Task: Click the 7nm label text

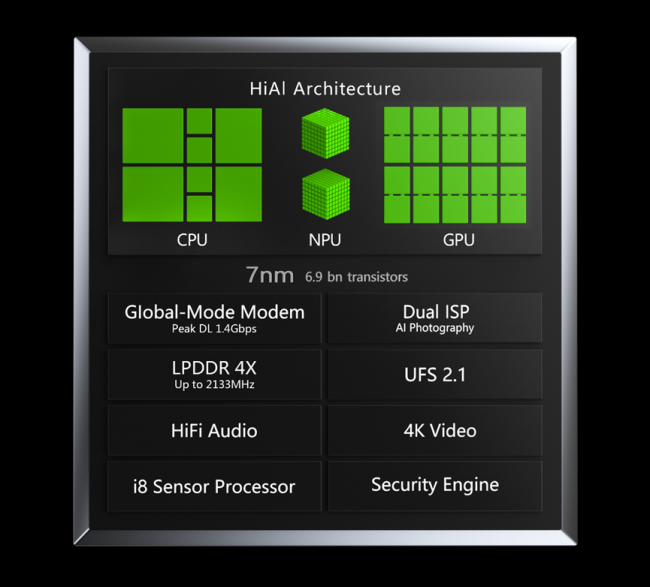Action: tap(269, 275)
